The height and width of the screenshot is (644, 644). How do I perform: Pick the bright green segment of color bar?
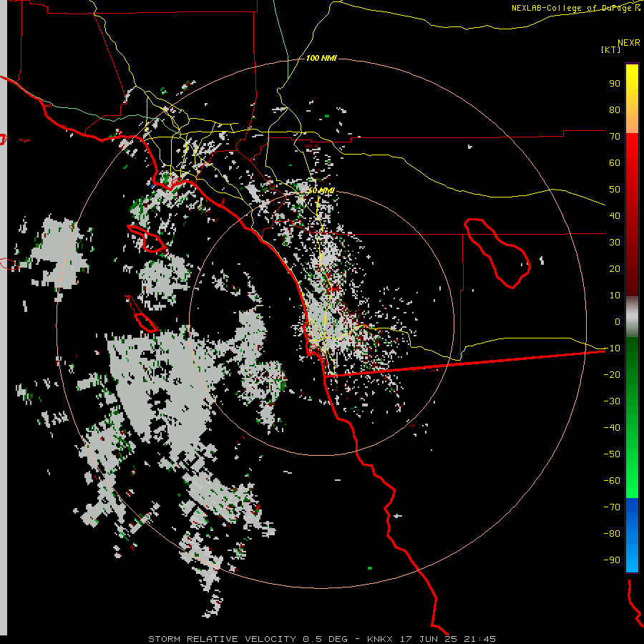tap(632, 472)
